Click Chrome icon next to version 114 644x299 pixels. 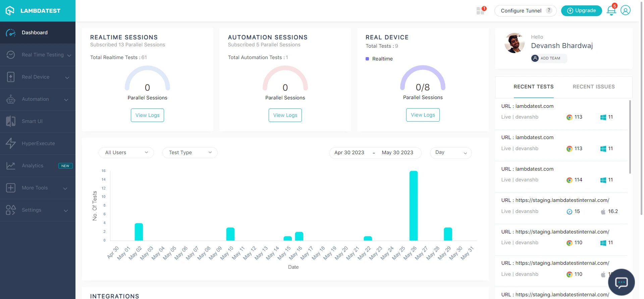569,180
